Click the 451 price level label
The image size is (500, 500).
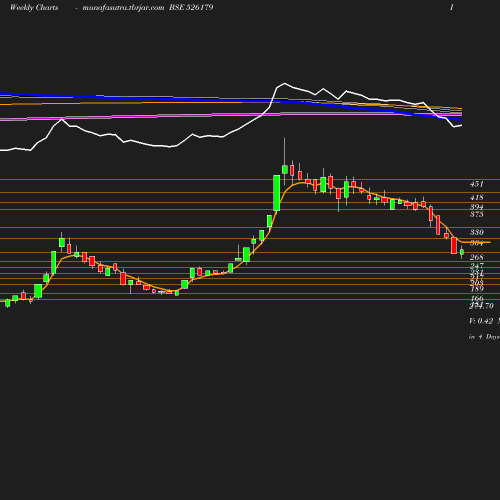coord(477,184)
